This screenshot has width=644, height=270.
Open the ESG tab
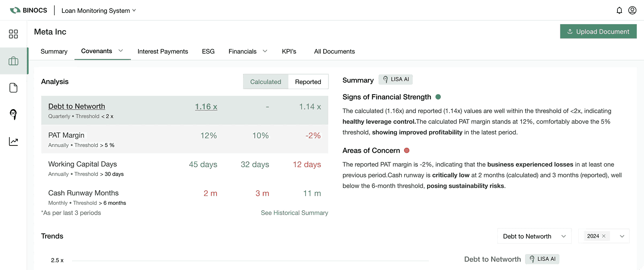coord(208,51)
